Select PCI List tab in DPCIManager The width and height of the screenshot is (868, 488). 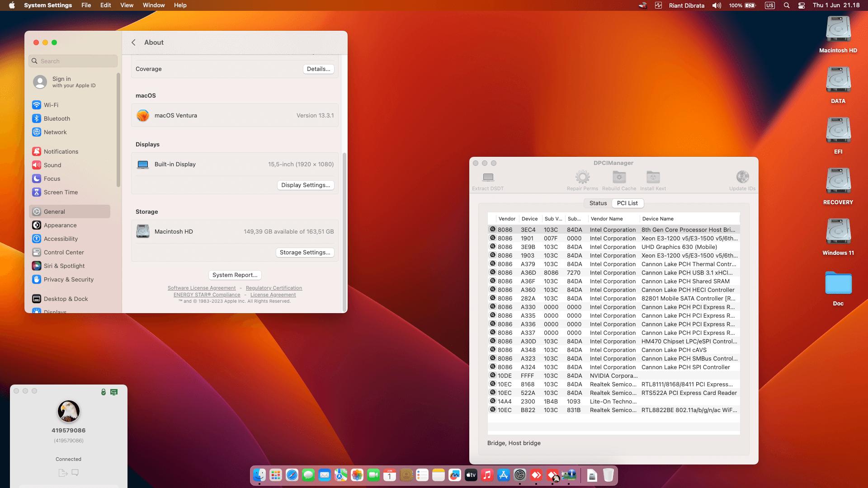[627, 203]
